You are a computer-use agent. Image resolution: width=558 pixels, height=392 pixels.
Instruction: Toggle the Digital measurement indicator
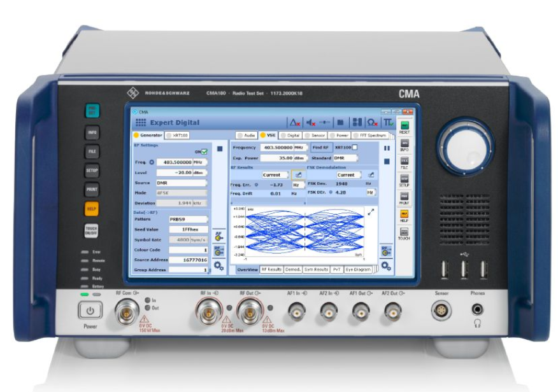283,136
